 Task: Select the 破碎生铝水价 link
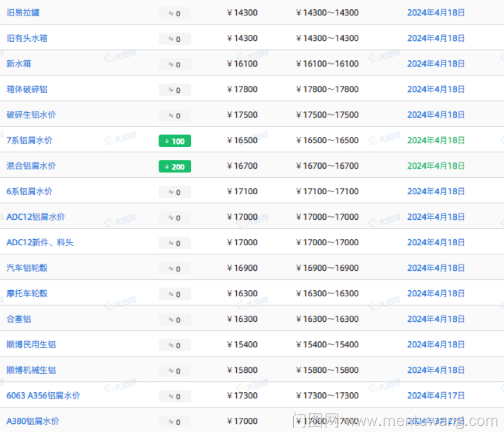[31, 114]
